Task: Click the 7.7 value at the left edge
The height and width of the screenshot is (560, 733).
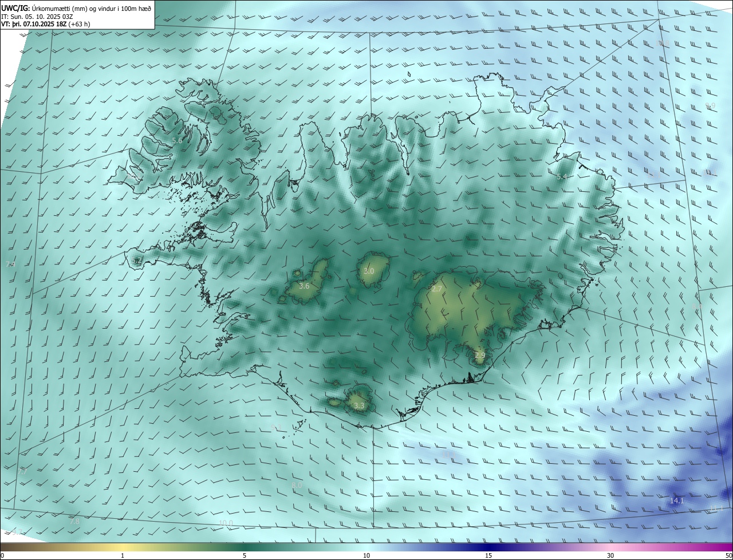Action: [x=23, y=472]
